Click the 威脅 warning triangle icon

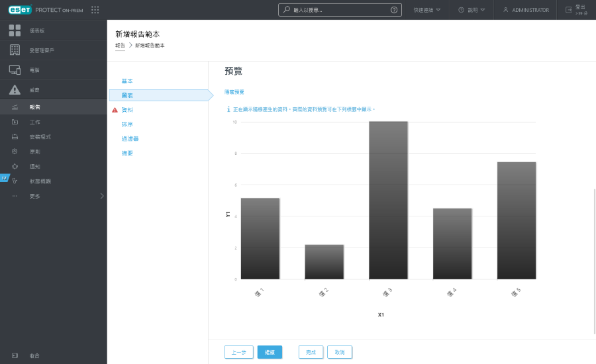(x=15, y=90)
